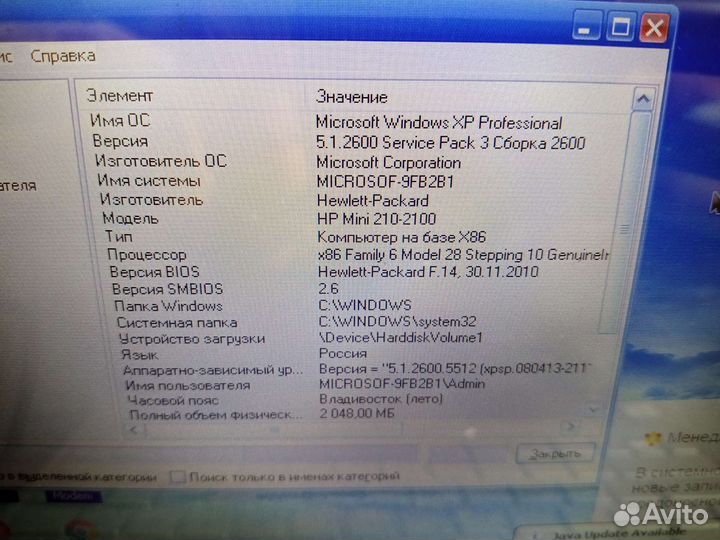Open the Справка menu

click(x=63, y=56)
